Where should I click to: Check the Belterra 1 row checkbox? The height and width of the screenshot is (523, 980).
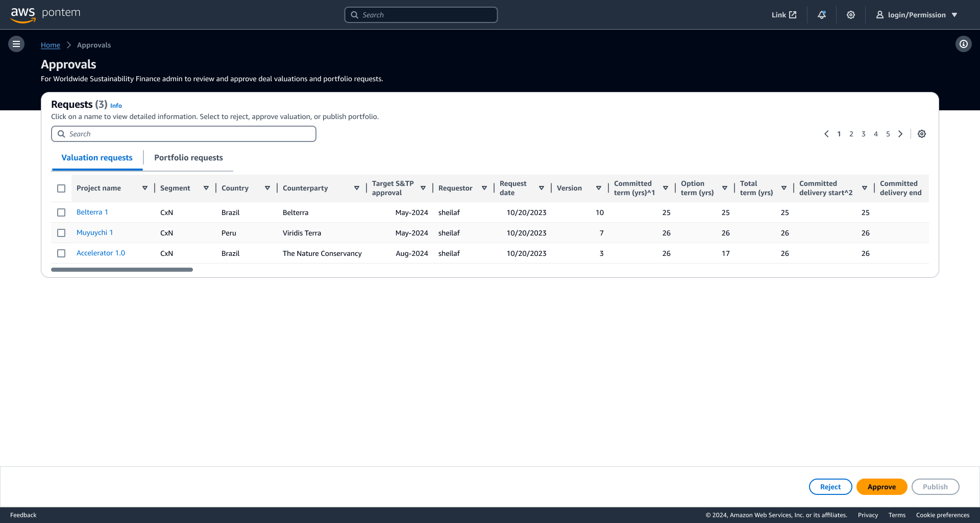click(x=61, y=212)
